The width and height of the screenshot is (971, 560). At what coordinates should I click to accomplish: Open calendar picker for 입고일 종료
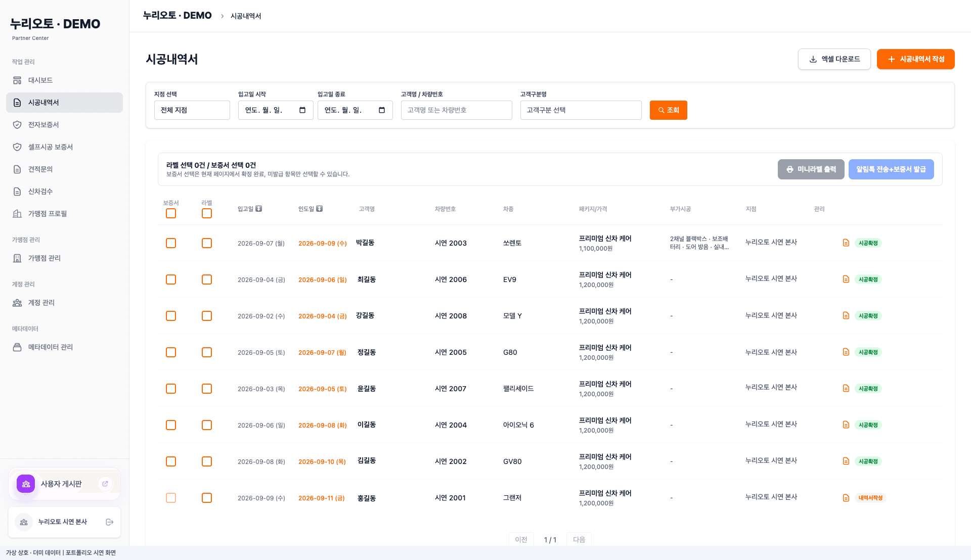(382, 110)
